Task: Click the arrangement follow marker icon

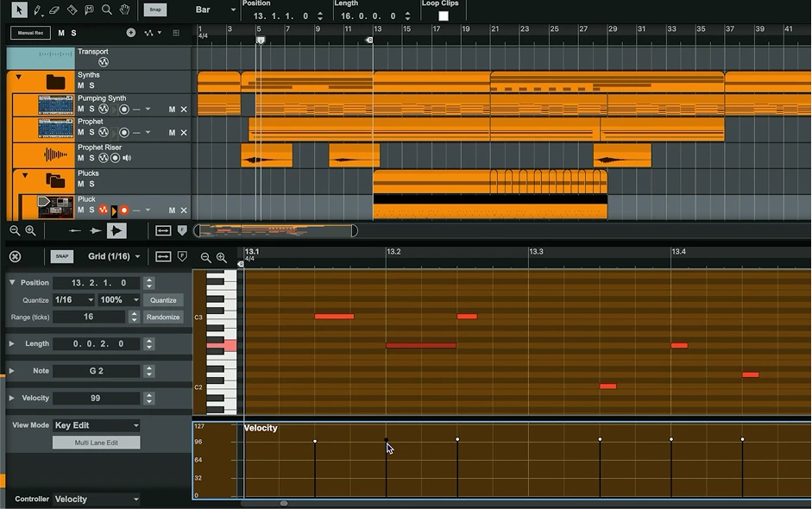Action: coord(182,231)
